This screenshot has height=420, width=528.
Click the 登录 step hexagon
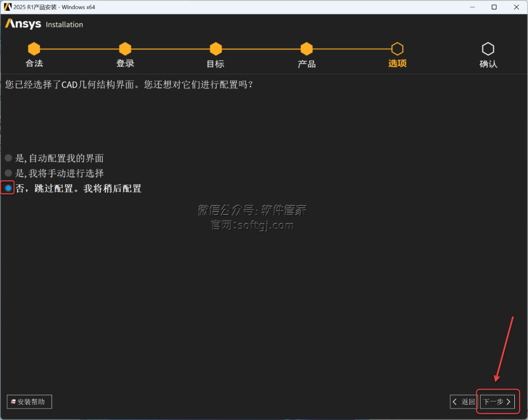coord(125,49)
